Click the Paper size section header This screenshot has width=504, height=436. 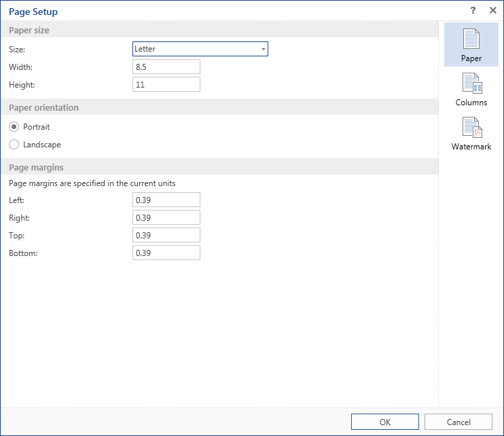click(x=29, y=31)
